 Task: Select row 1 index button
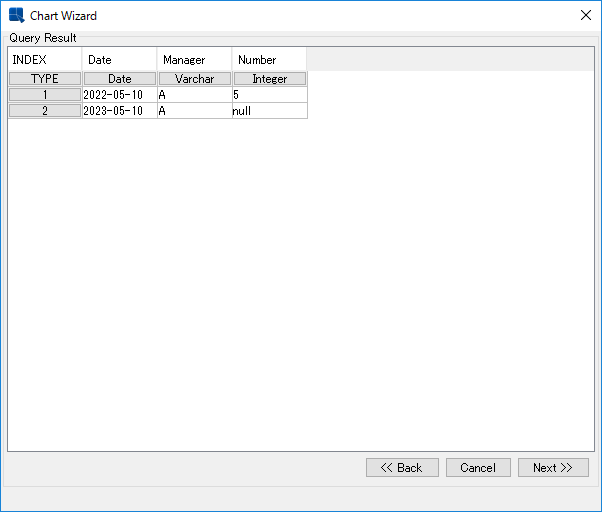(x=45, y=95)
